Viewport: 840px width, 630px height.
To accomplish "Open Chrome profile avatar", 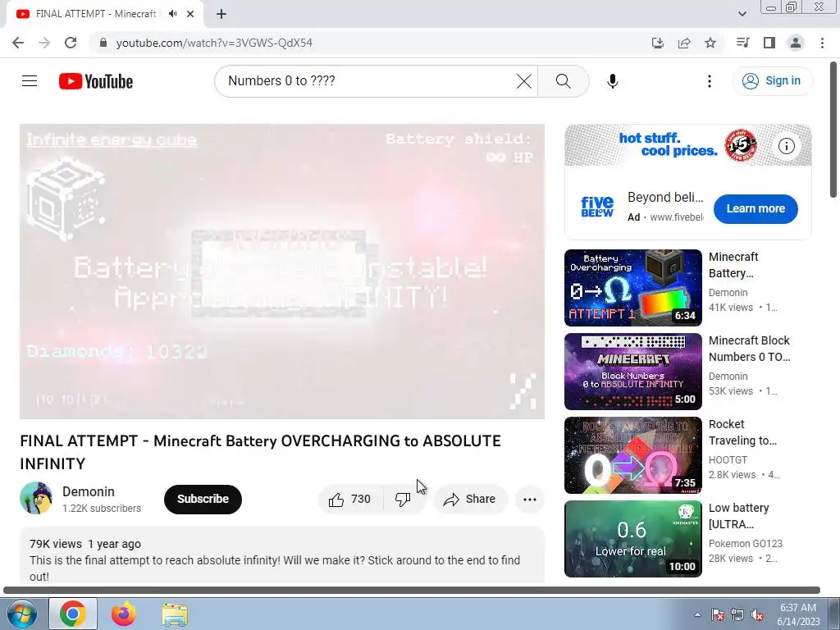I will [796, 43].
